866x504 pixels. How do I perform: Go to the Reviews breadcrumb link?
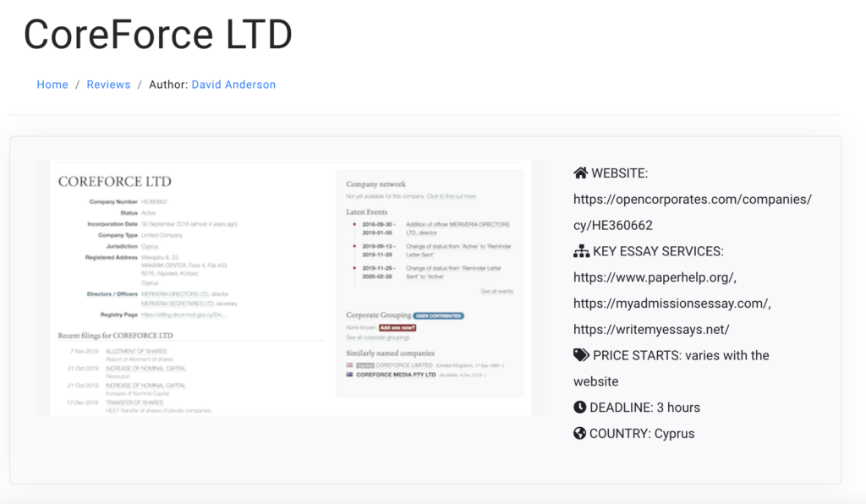coord(109,85)
